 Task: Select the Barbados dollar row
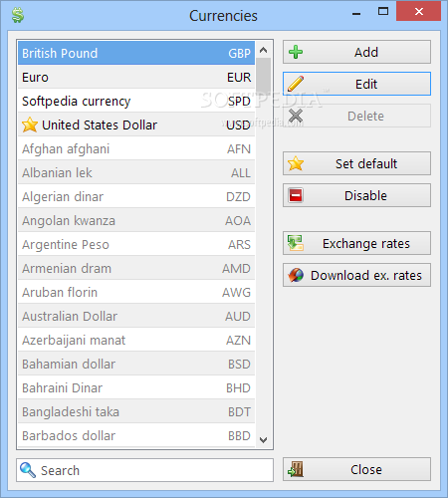pyautogui.click(x=136, y=435)
